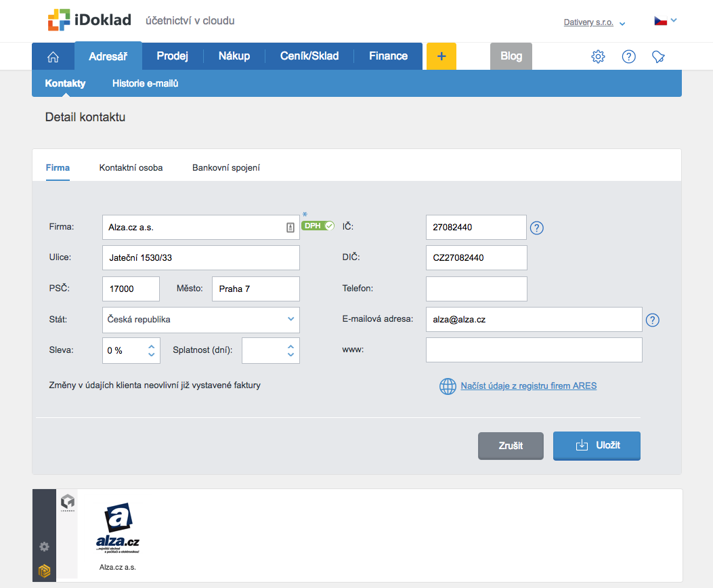This screenshot has height=588, width=713.
Task: Click into the Telefon input field
Action: [x=476, y=289]
